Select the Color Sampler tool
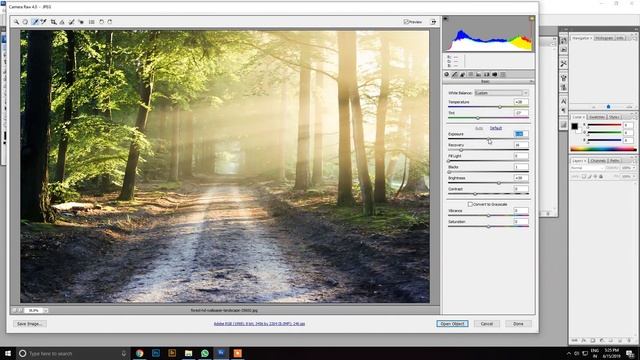The width and height of the screenshot is (640, 360). coord(43,22)
